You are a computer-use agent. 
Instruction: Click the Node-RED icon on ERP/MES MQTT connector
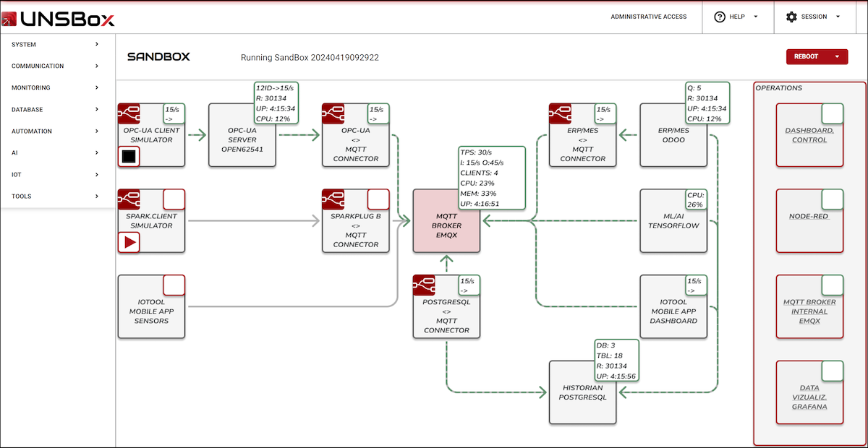pos(561,114)
